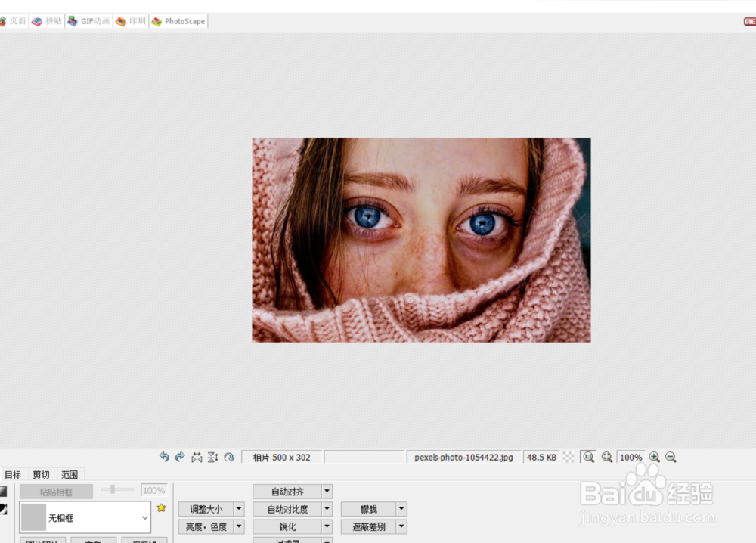
Task: Zoom in with the plus magnifier
Action: tap(654, 457)
